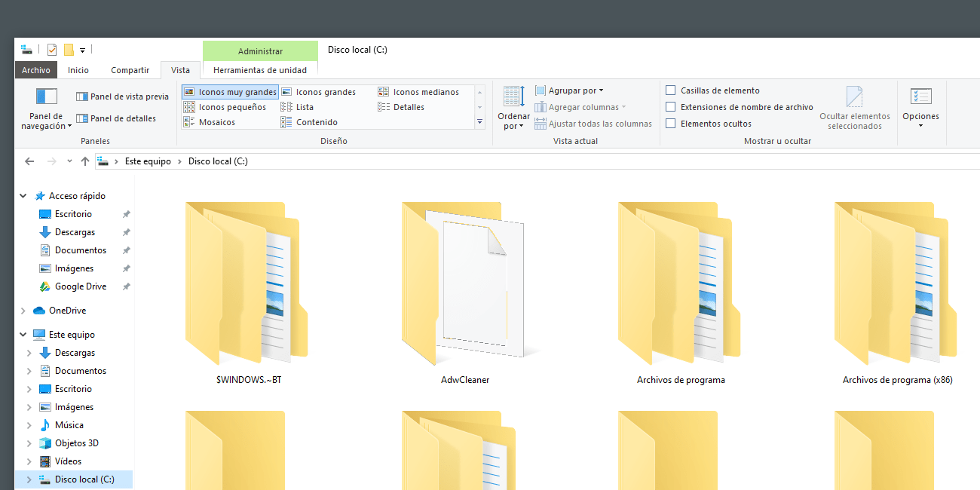Screen dimensions: 980x490
Task: Collapse the Acceso rápido tree node
Action: [x=23, y=196]
